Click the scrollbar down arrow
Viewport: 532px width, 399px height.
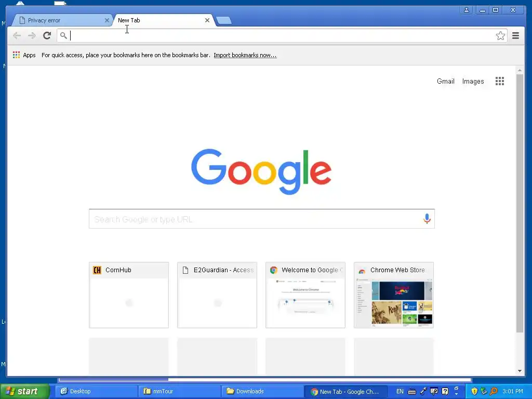(520, 371)
